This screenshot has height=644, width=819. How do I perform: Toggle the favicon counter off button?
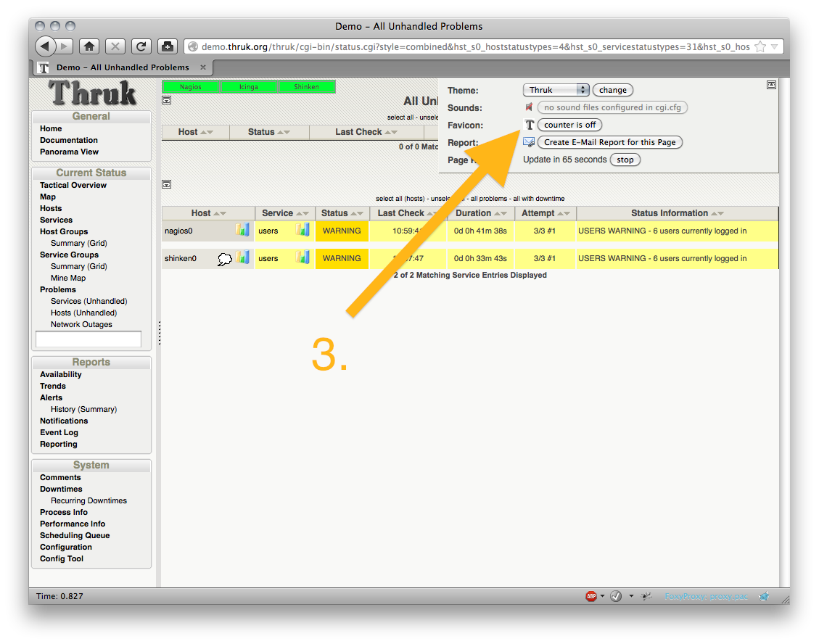coord(569,125)
